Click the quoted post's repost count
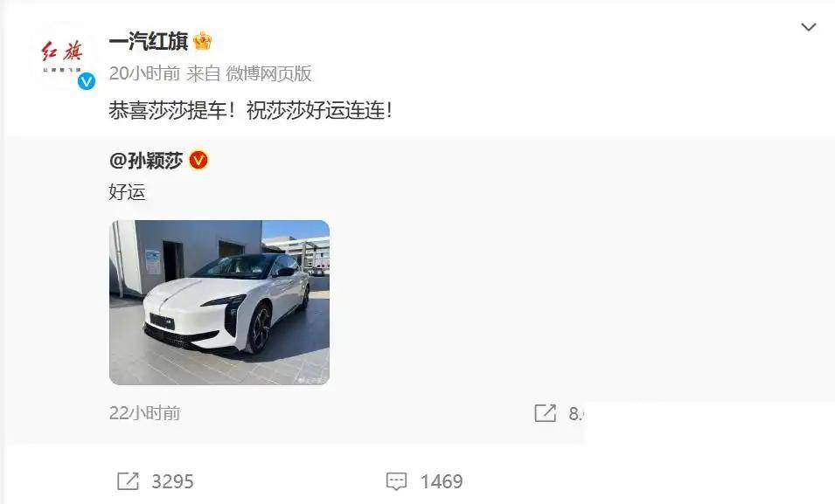Viewport: 835px width, 504px height. pos(575,413)
